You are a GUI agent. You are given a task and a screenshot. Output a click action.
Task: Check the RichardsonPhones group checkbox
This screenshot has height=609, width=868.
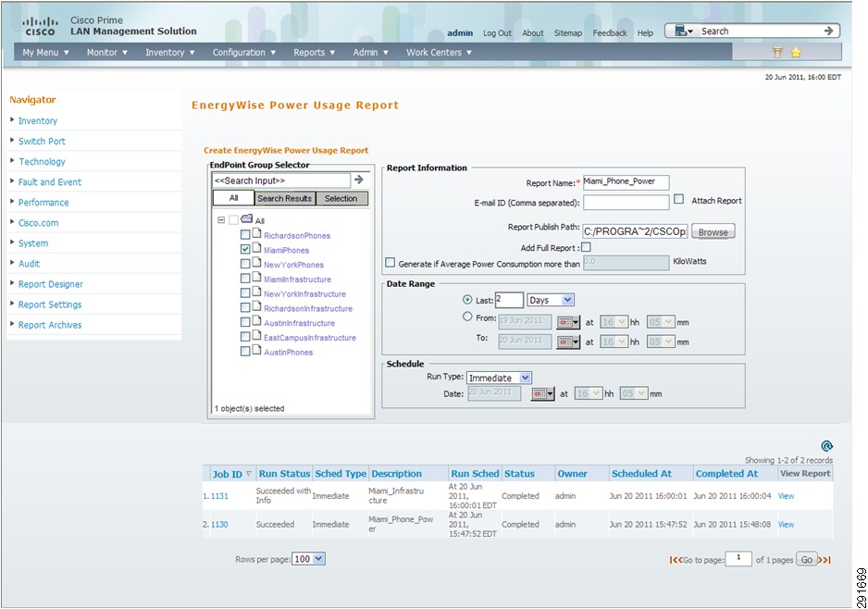[245, 235]
